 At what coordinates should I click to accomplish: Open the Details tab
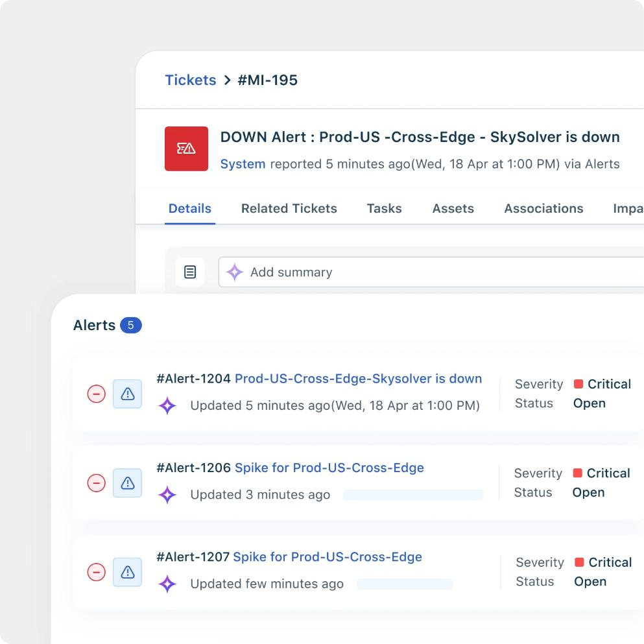pos(190,209)
